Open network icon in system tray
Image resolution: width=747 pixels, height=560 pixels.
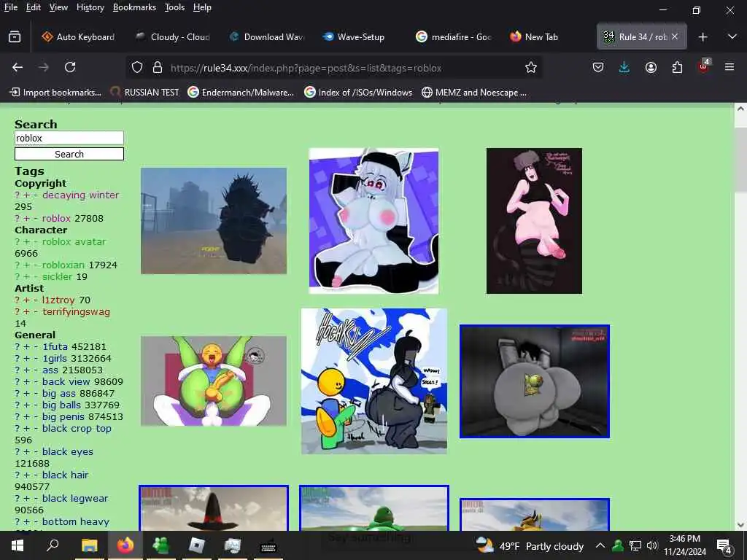pyautogui.click(x=635, y=545)
